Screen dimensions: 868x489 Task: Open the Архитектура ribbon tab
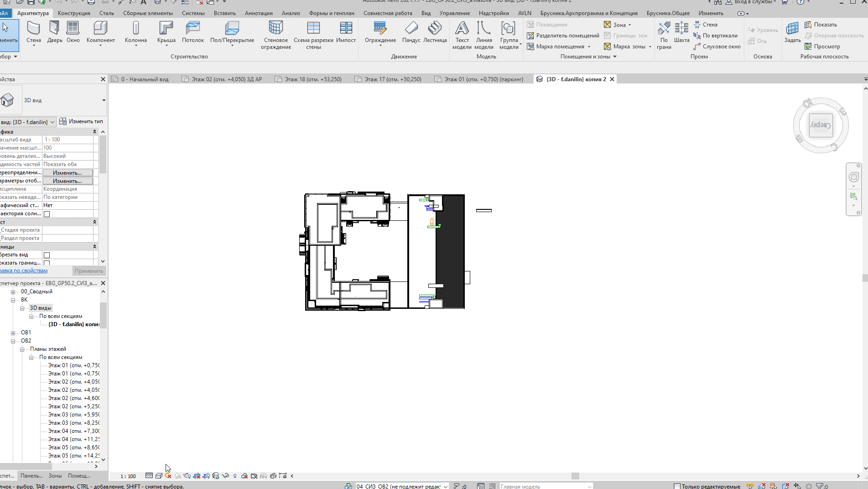click(33, 13)
